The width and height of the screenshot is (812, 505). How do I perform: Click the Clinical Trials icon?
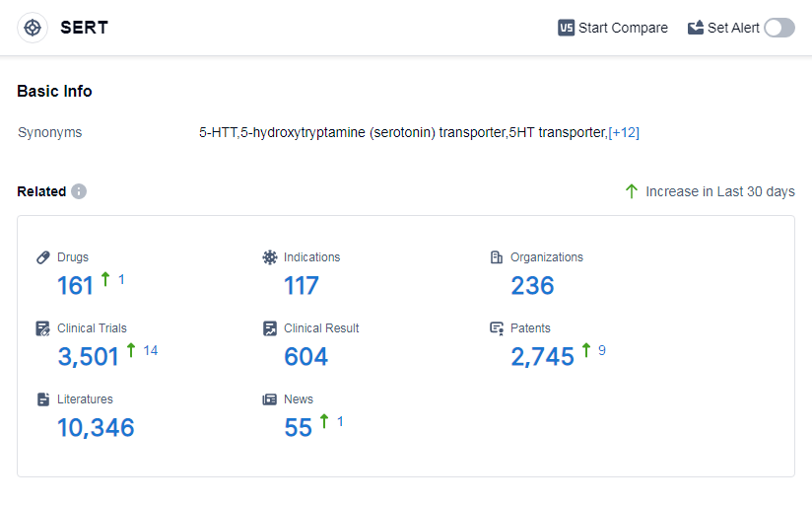point(43,328)
